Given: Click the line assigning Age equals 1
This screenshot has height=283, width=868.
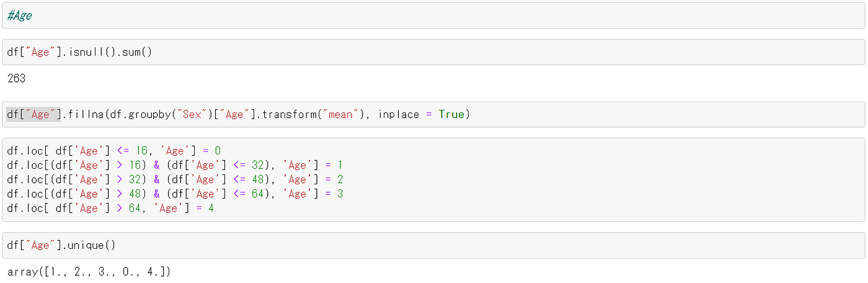Looking at the screenshot, I should coord(175,165).
